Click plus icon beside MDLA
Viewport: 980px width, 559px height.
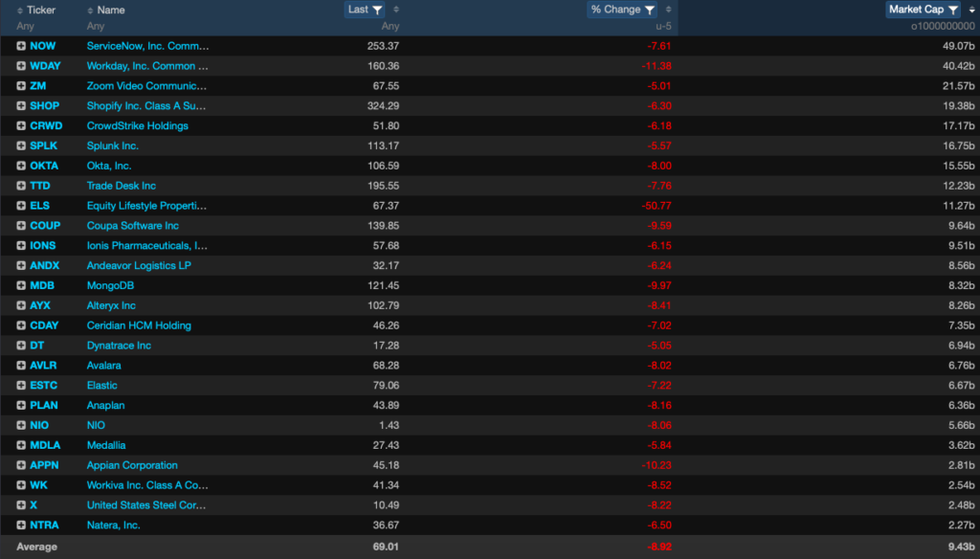click(x=21, y=445)
